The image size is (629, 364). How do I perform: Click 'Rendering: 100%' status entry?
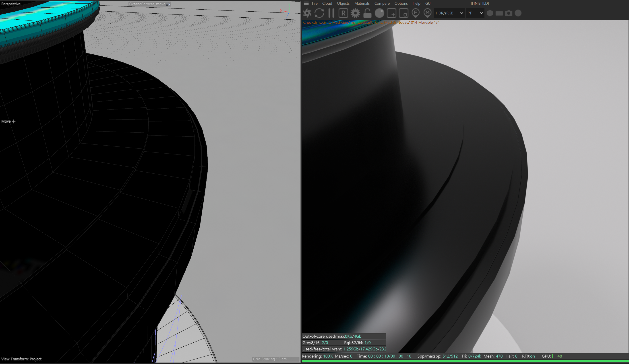click(x=317, y=356)
